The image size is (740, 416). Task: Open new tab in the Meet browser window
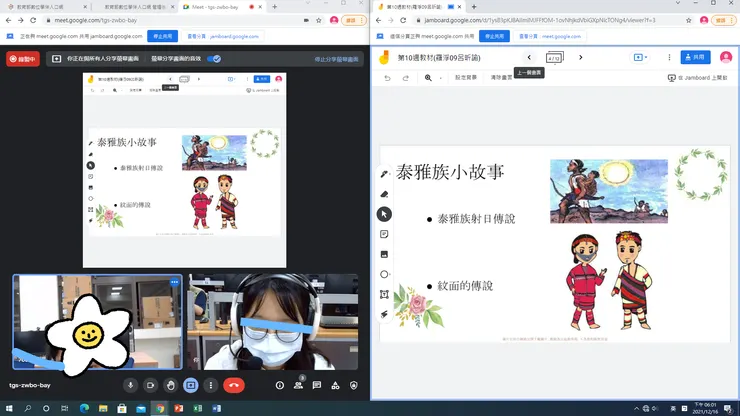click(275, 7)
